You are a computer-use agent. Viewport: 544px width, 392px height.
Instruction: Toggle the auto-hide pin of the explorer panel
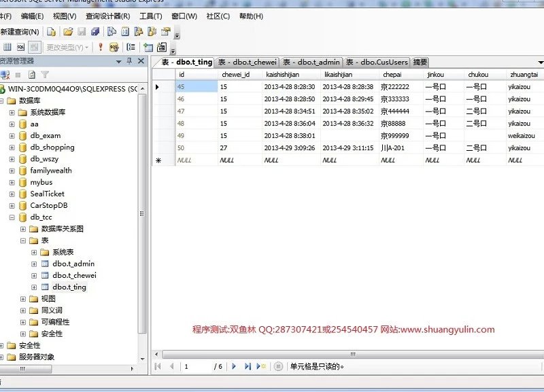[129, 61]
